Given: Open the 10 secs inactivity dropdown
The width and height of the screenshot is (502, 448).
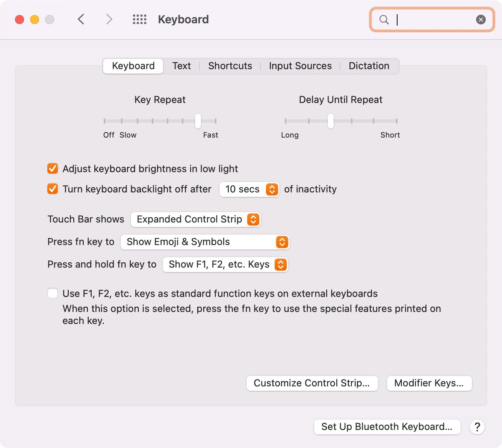Looking at the screenshot, I should [x=249, y=189].
